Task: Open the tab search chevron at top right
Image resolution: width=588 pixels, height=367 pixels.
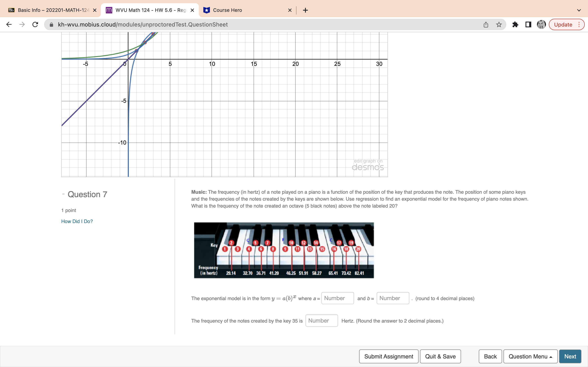Action: tap(579, 10)
